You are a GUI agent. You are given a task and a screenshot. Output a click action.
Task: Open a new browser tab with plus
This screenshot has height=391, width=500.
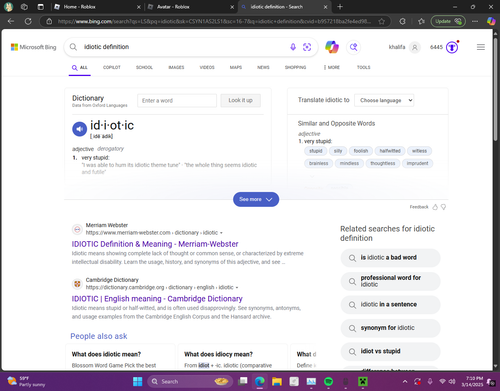coord(340,7)
